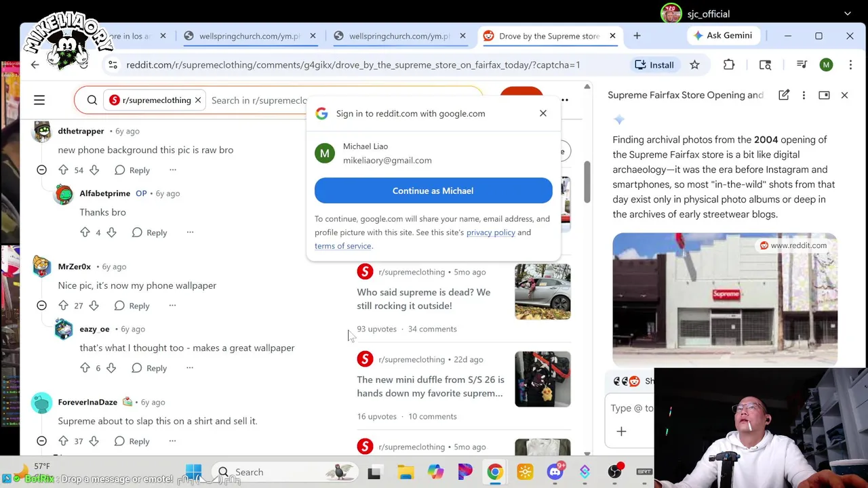The width and height of the screenshot is (868, 488).
Task: Remove r/supremeclothing search filter chip
Action: 197,100
